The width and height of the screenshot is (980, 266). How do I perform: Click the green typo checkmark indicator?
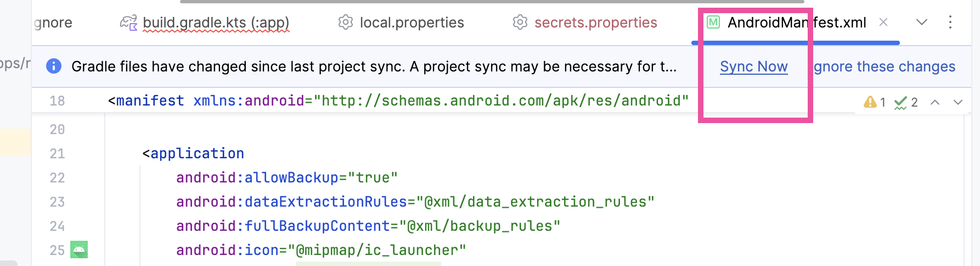900,102
